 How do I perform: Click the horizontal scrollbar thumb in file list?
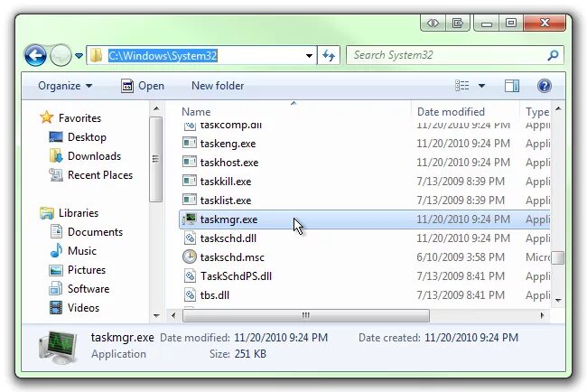[x=305, y=315]
